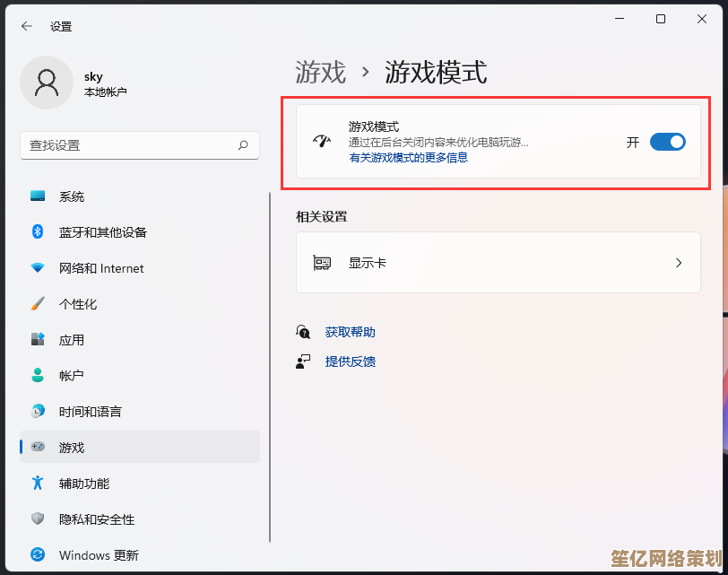Viewport: 728px width, 575px height.
Task: Click the Find a setting search box
Action: point(130,144)
